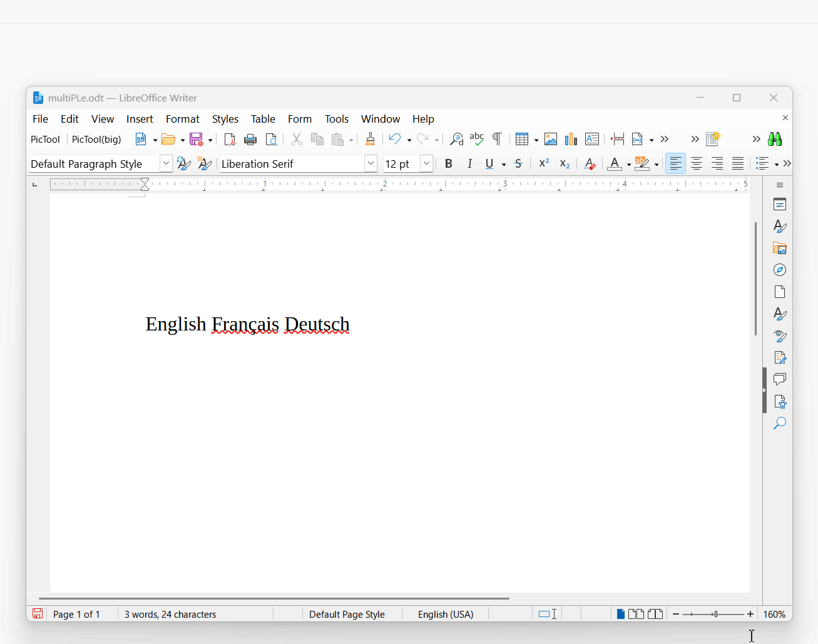
Task: Open the New document templates arrow
Action: point(155,140)
